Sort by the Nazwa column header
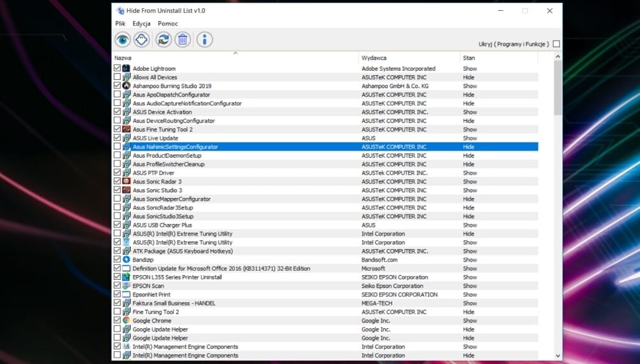The width and height of the screenshot is (640, 364). click(236, 57)
